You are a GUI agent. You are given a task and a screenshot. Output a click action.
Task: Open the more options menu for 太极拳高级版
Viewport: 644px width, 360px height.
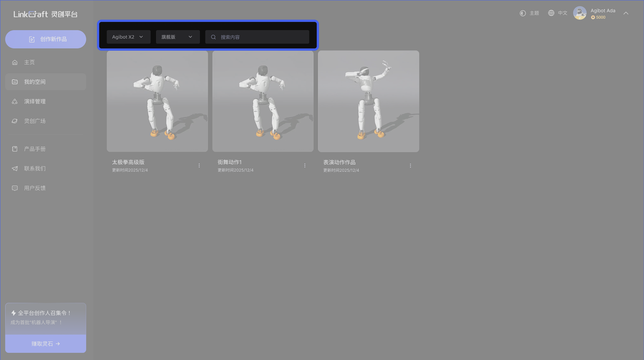[199, 165]
